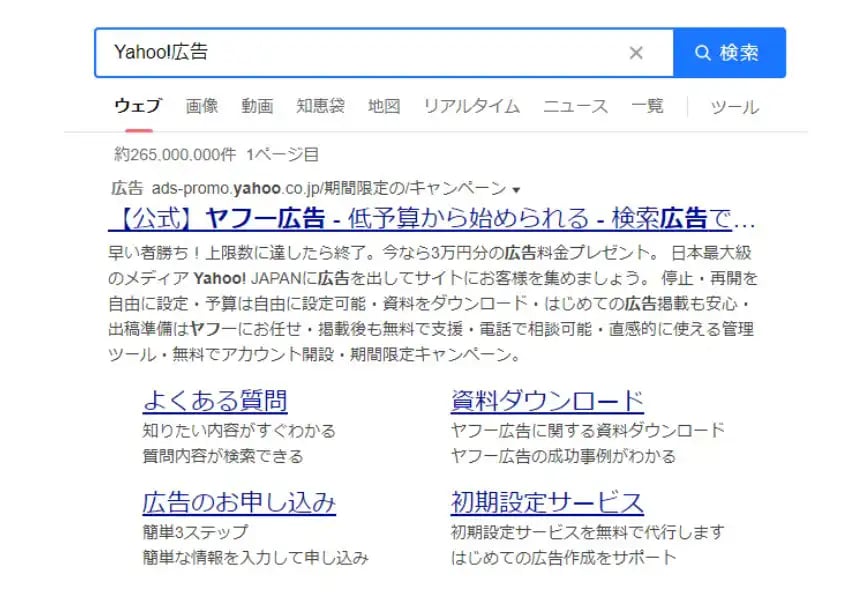This screenshot has width=862, height=600.
Task: Select the ウェブ tab
Action: click(138, 106)
